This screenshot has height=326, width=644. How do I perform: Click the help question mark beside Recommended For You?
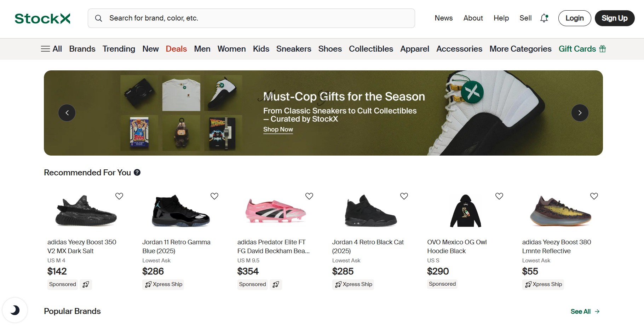click(x=137, y=173)
